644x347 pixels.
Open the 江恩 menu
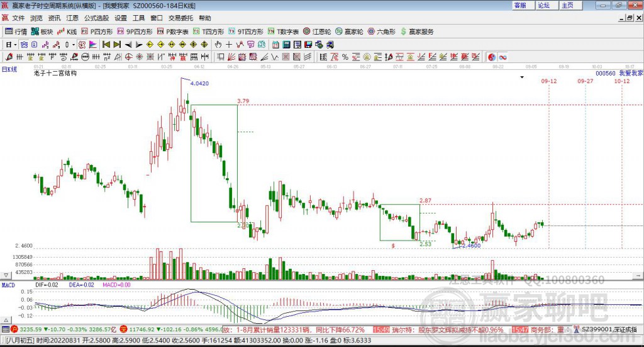coord(72,18)
